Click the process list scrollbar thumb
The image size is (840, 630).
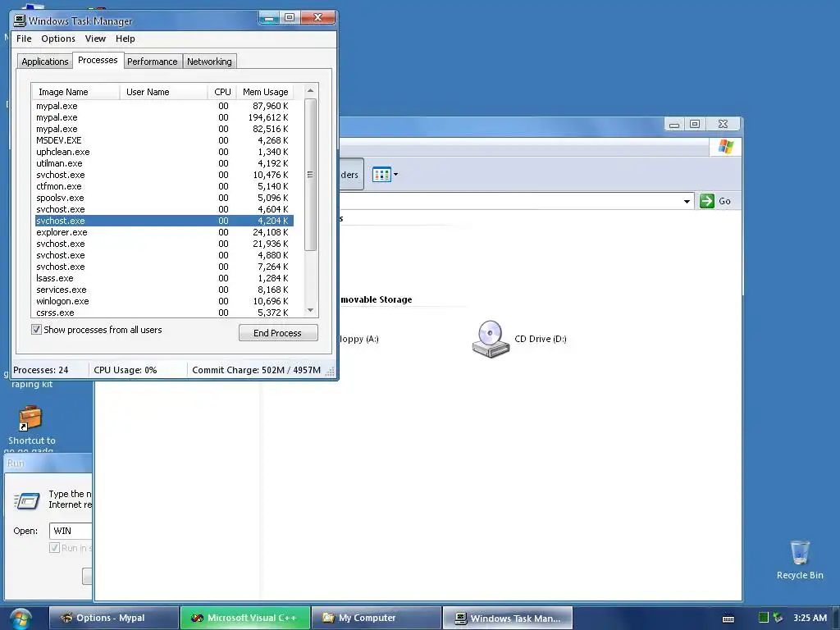click(x=310, y=175)
